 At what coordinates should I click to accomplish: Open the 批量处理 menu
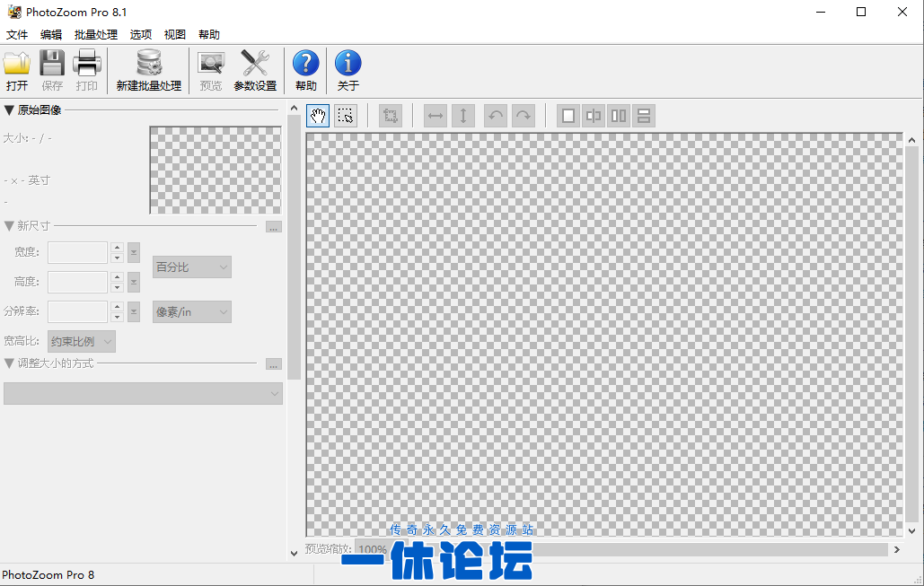[96, 35]
